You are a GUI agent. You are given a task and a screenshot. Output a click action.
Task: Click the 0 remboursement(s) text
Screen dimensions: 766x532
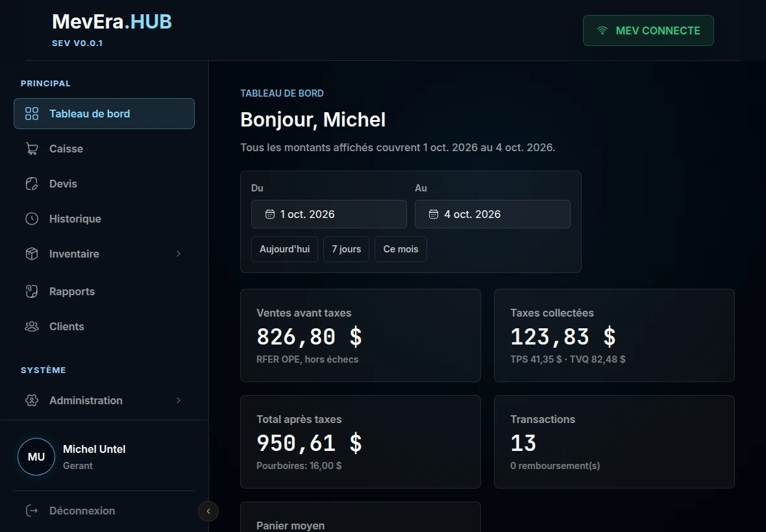click(x=555, y=466)
